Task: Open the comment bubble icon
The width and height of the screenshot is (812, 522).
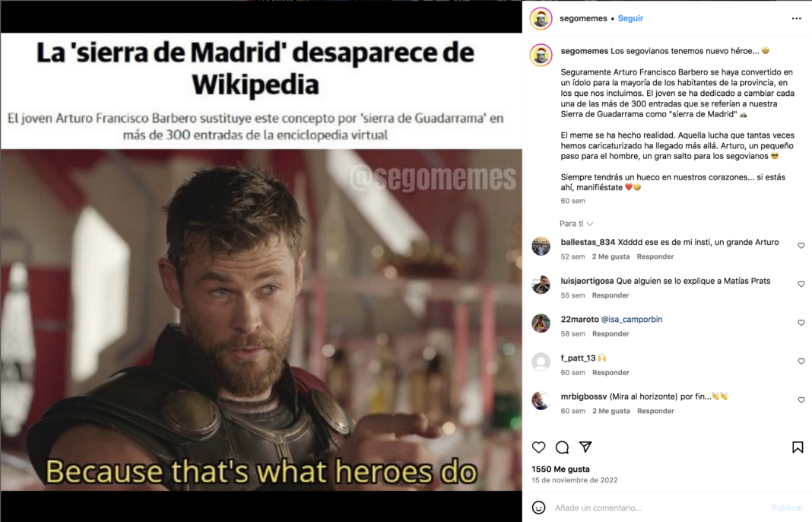Action: 562,447
